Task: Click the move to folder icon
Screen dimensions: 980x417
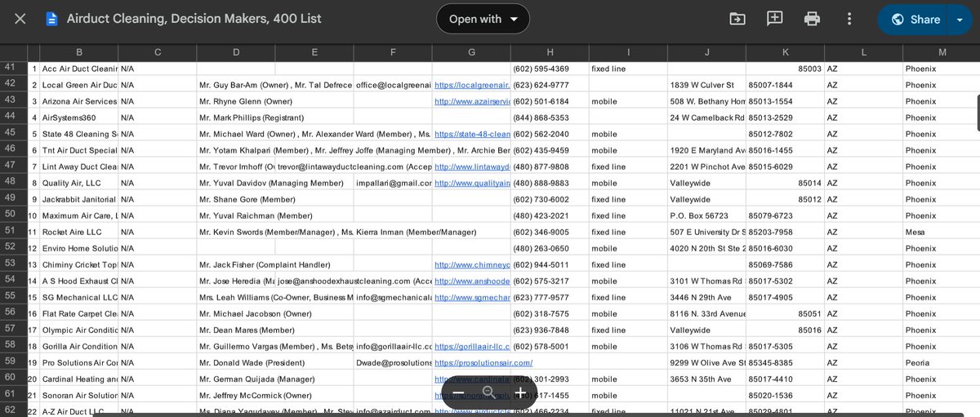Action: pyautogui.click(x=737, y=19)
